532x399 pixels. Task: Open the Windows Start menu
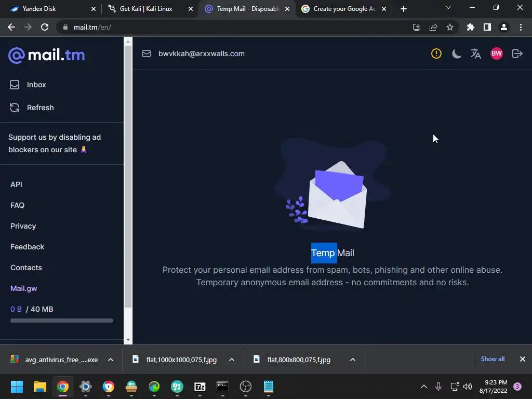point(17,387)
